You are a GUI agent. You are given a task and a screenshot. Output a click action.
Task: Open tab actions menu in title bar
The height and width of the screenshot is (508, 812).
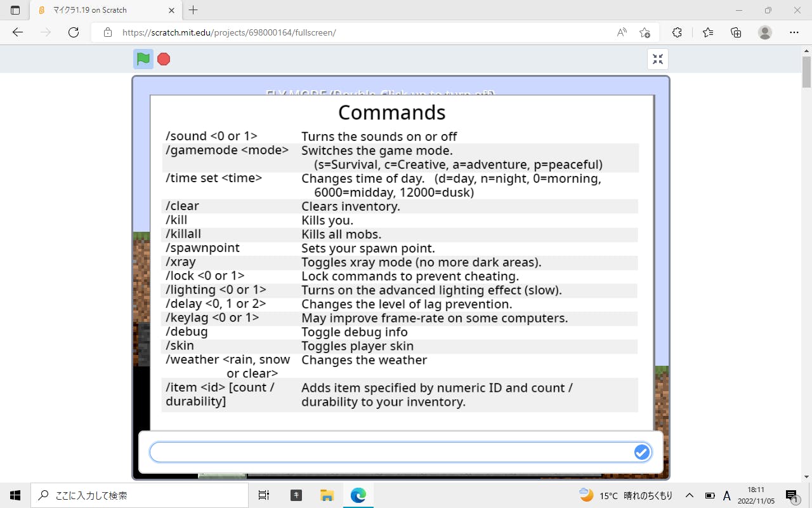click(15, 10)
